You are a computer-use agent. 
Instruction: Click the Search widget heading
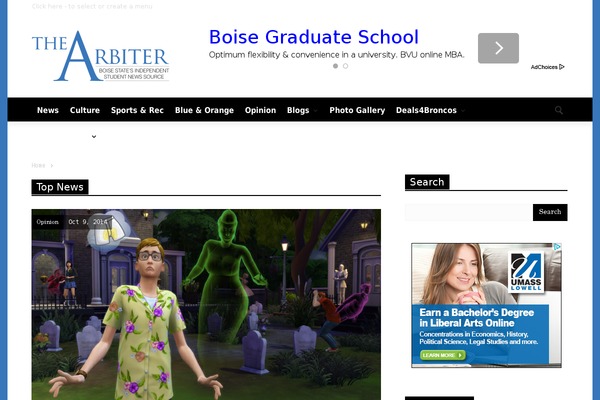tap(427, 182)
